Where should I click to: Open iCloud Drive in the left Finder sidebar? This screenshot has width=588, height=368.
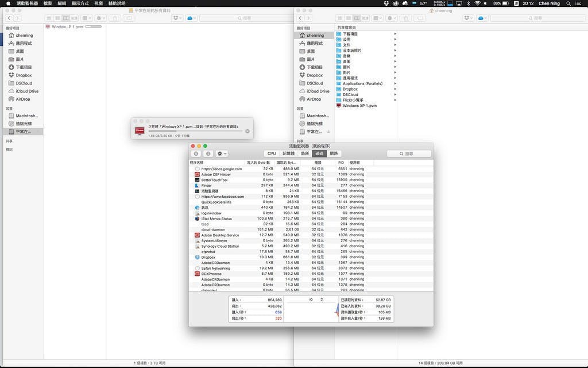[x=23, y=91]
